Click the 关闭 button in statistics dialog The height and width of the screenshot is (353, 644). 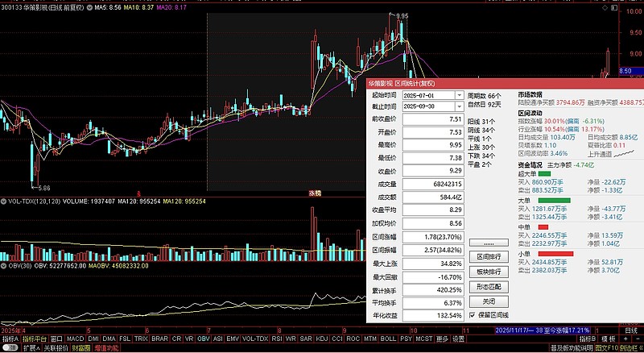coord(489,302)
